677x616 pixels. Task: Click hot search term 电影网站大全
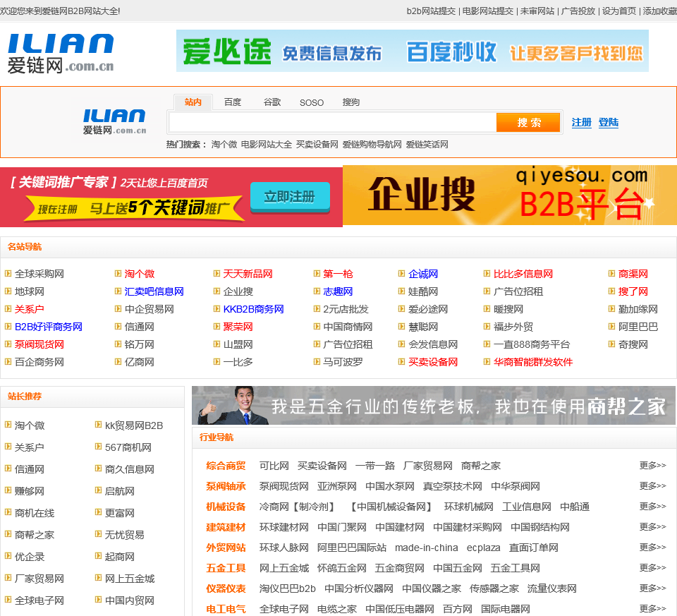coord(267,145)
